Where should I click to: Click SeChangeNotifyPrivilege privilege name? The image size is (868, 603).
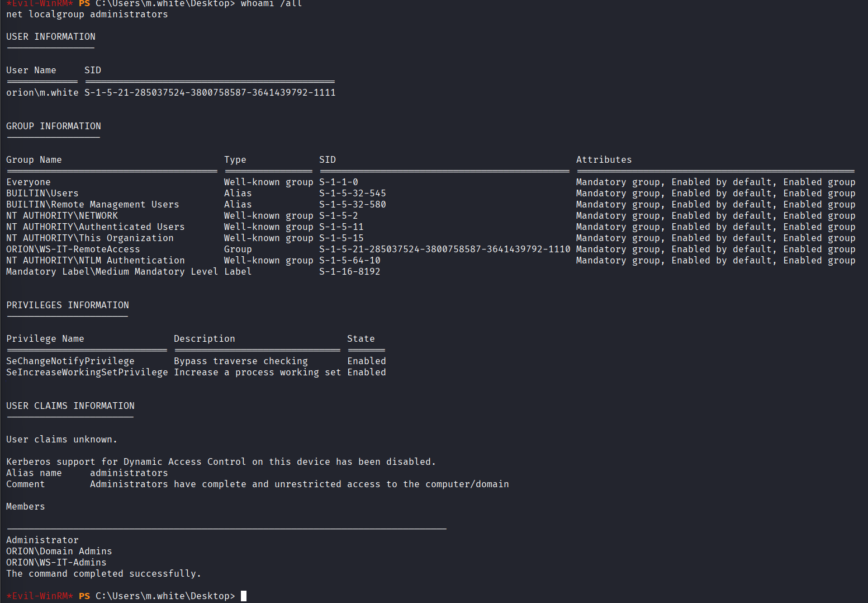(70, 361)
